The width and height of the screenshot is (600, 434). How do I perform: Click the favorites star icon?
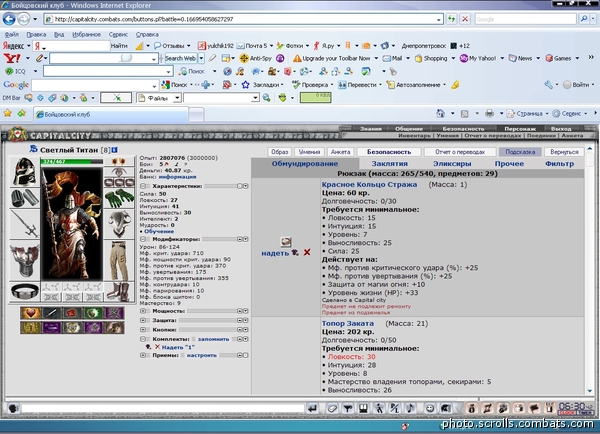tap(7, 114)
